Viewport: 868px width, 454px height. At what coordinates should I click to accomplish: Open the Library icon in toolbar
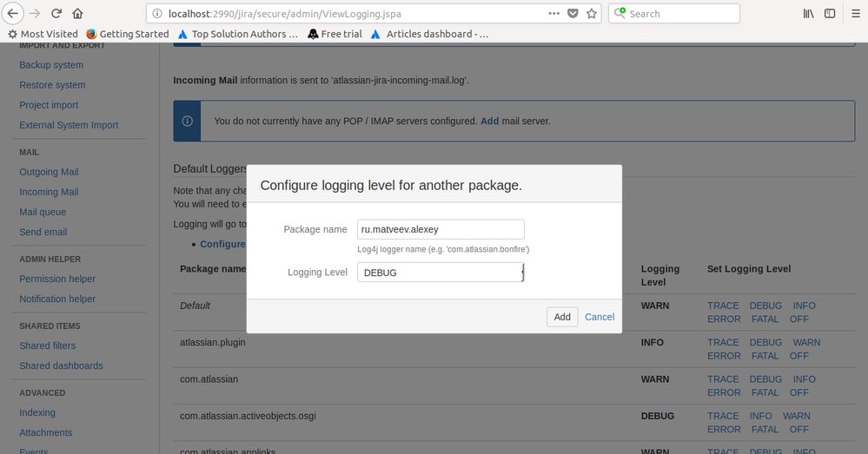(809, 14)
